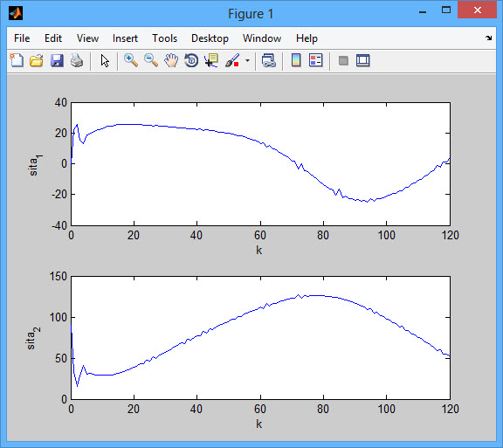Save the figure with the floppy icon

click(x=57, y=60)
